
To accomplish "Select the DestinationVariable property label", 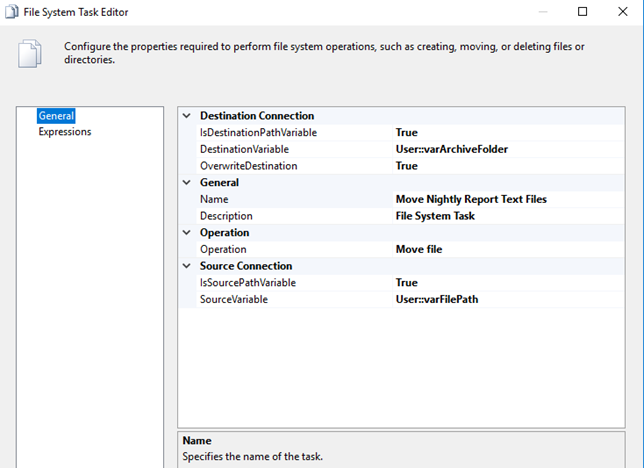I will (244, 149).
